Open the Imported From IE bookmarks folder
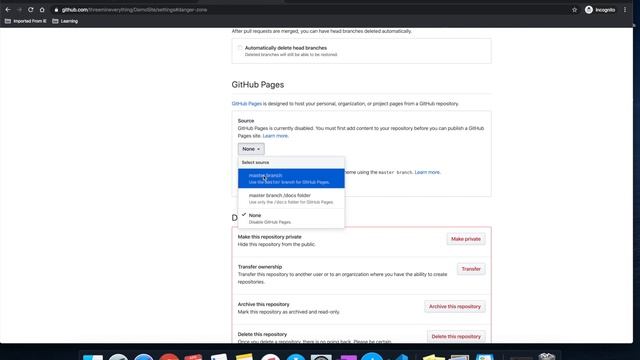This screenshot has width=640, height=360. [x=26, y=21]
